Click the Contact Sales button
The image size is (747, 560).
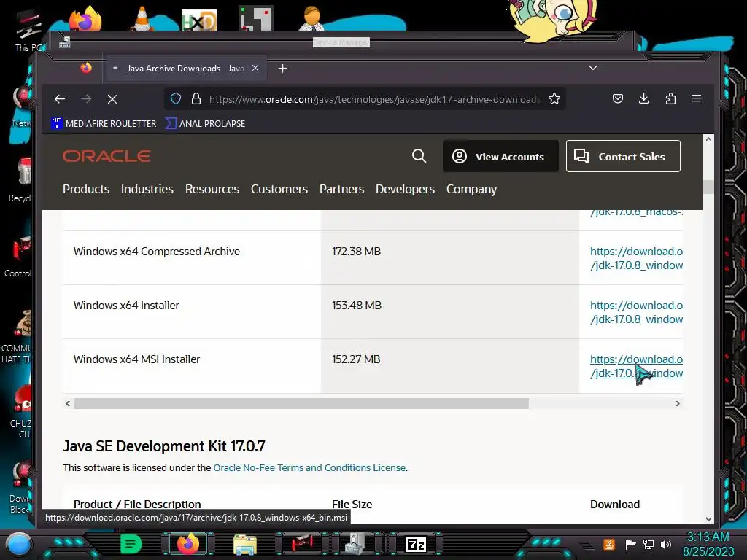623,156
